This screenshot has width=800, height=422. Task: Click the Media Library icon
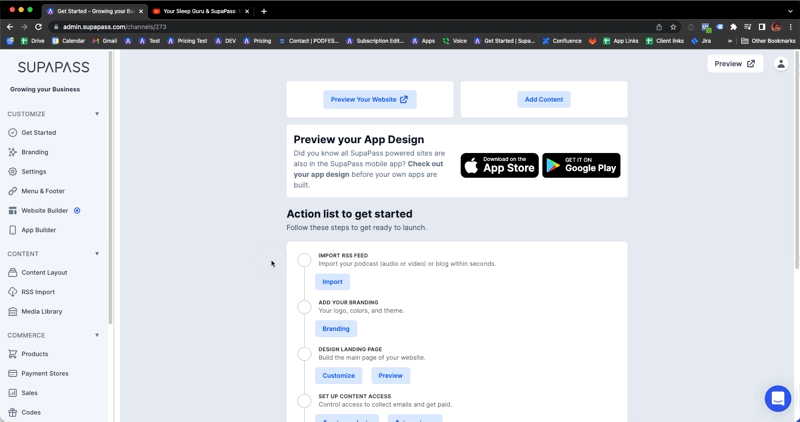(13, 311)
